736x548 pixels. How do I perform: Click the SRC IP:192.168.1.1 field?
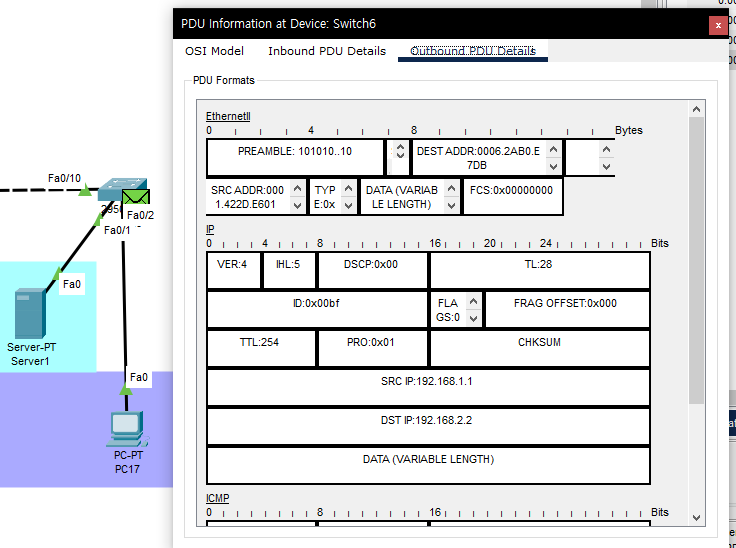(428, 387)
